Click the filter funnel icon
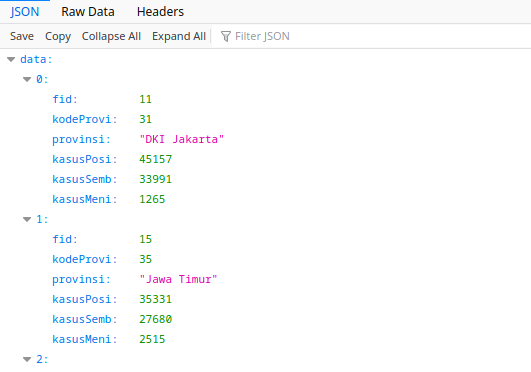Screen dimensions: 531x372 coord(226,36)
